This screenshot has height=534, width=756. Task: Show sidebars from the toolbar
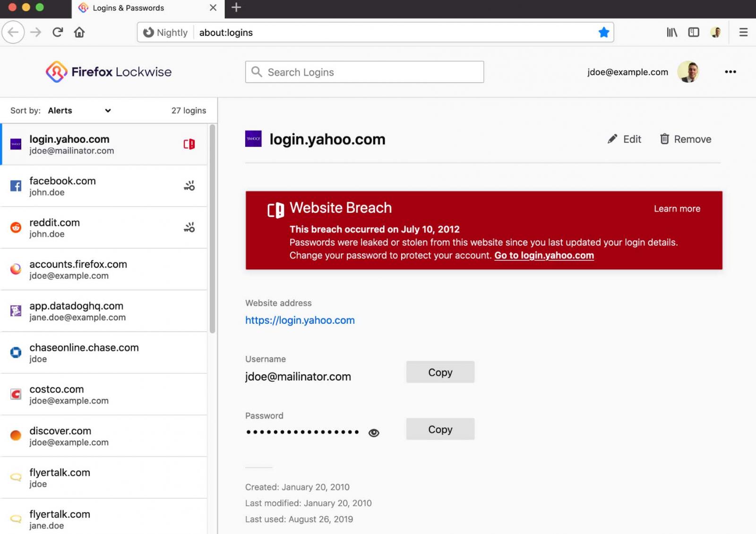[693, 32]
